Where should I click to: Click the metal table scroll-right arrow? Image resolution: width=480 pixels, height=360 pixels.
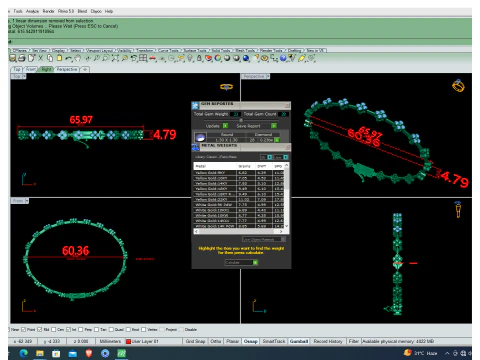click(281, 231)
